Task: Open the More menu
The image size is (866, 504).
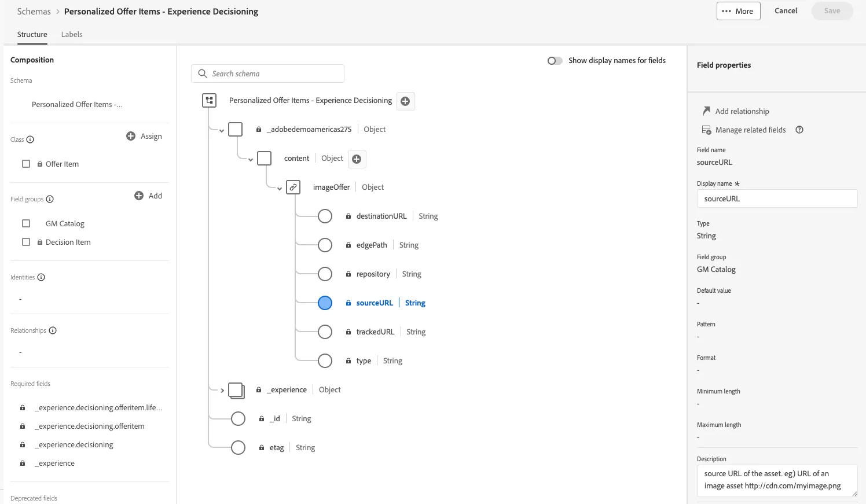Action: pos(738,11)
